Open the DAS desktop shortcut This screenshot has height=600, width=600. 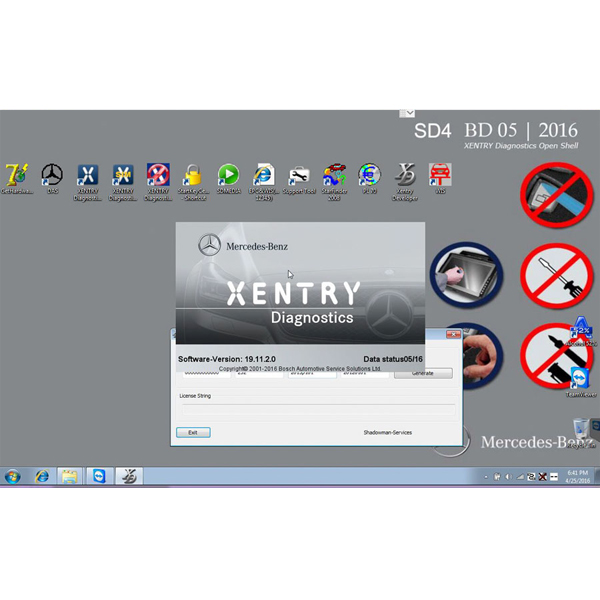click(52, 177)
